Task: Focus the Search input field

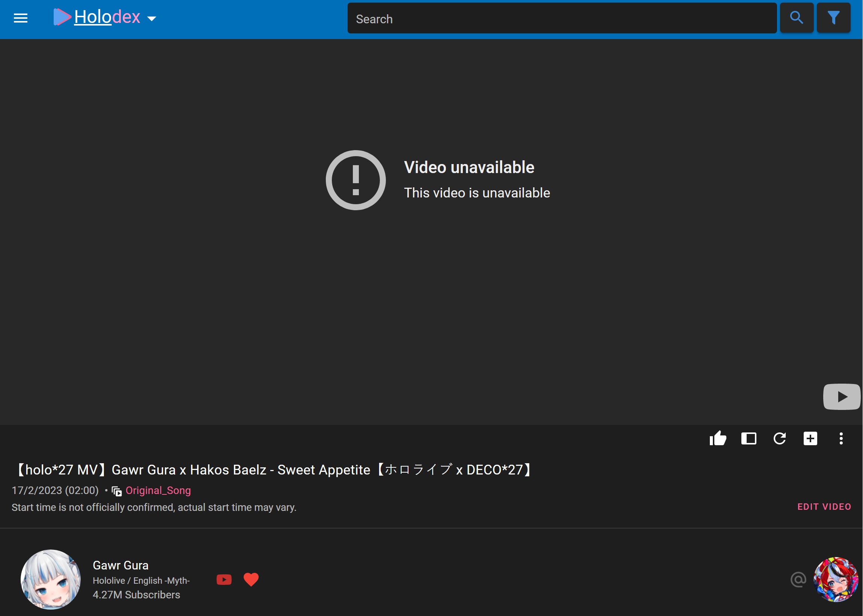Action: tap(562, 18)
